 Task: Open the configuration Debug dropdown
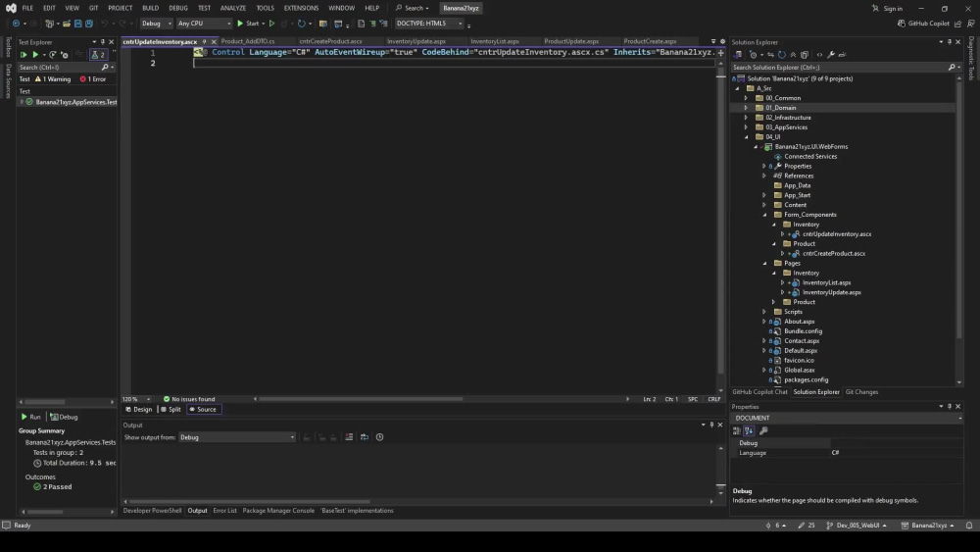156,24
